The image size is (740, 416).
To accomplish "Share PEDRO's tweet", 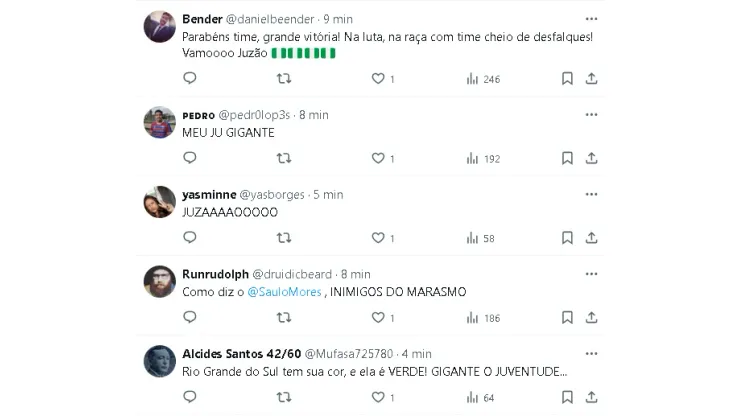I will click(x=591, y=158).
